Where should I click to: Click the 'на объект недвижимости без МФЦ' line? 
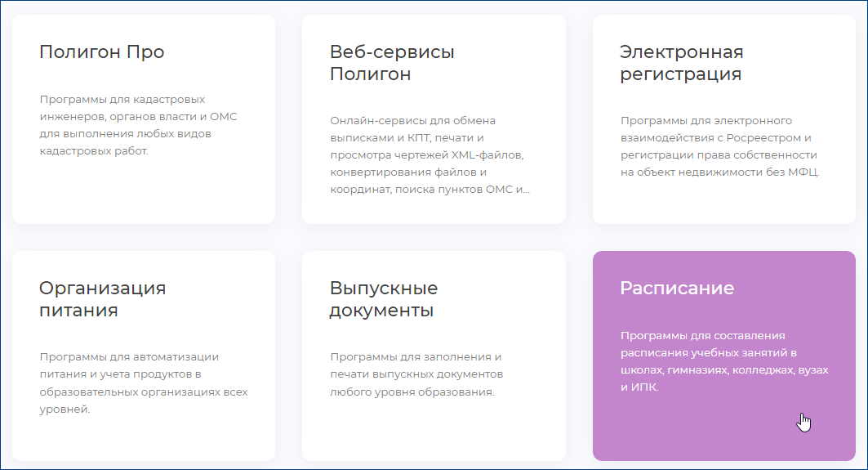click(x=719, y=172)
